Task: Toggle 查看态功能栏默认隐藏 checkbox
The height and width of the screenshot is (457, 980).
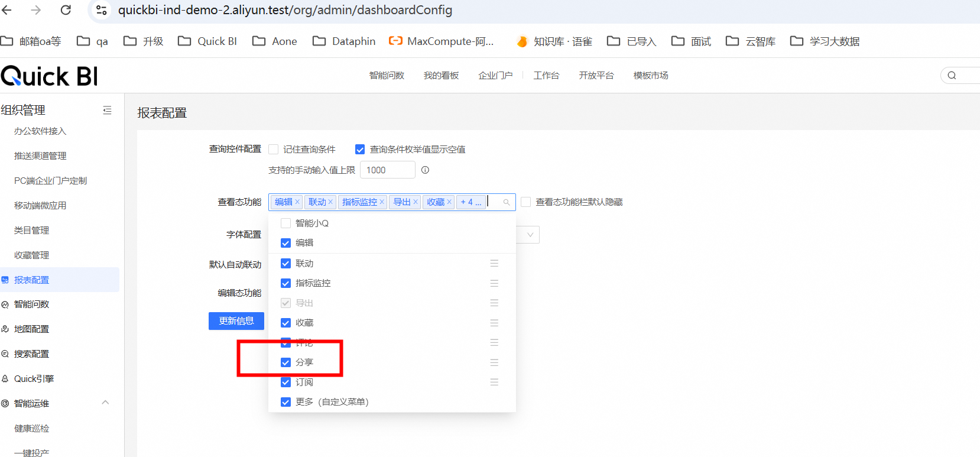Action: pos(526,202)
